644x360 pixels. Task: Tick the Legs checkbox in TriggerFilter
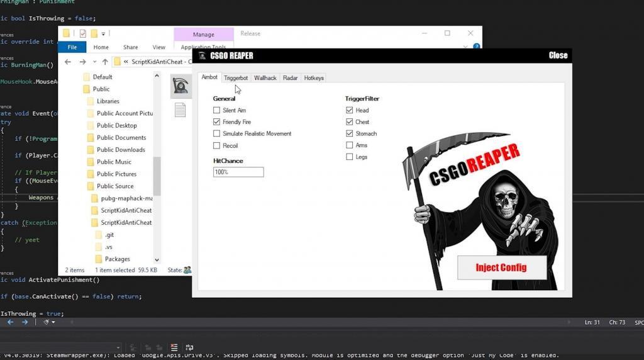[x=350, y=157]
